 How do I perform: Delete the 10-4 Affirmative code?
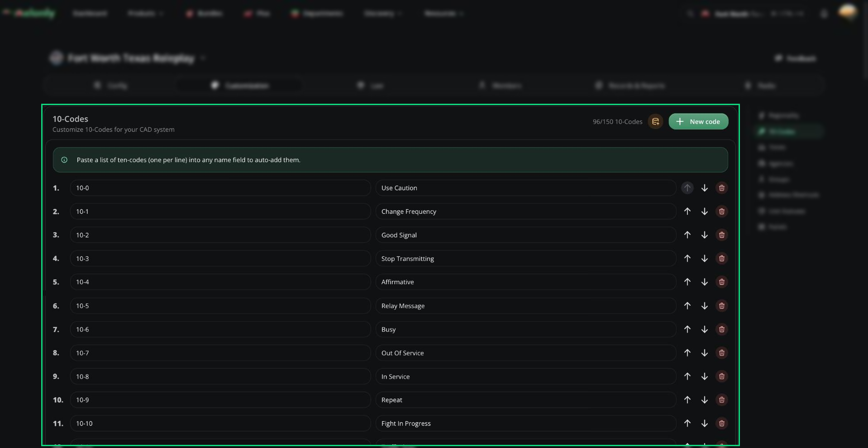pyautogui.click(x=721, y=282)
